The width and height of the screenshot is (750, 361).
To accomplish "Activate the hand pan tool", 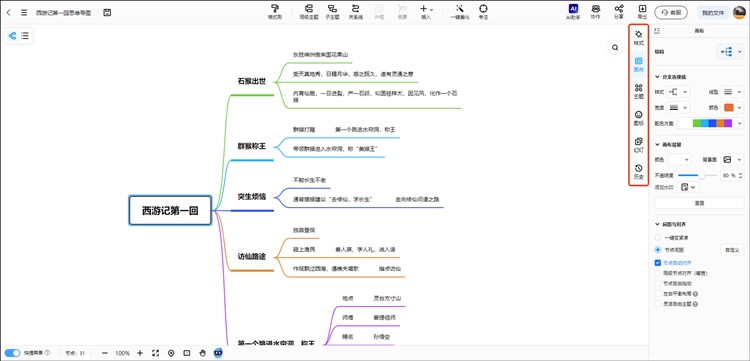I will tap(202, 353).
